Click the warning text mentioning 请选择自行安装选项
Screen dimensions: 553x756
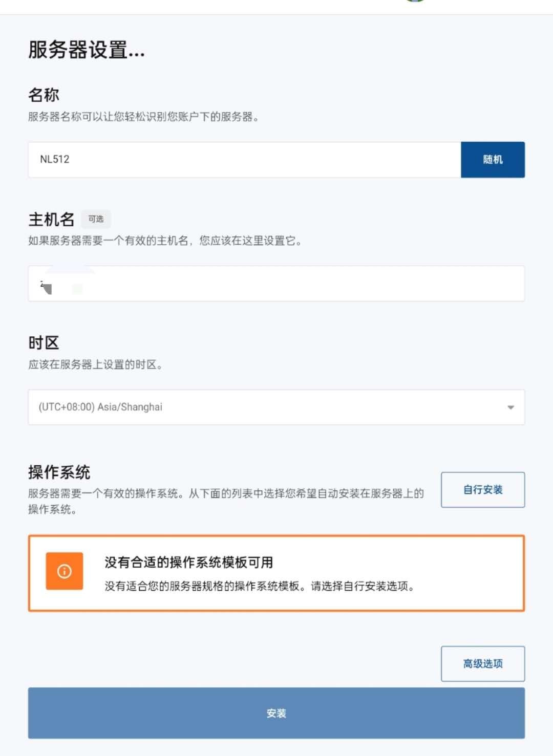260,586
